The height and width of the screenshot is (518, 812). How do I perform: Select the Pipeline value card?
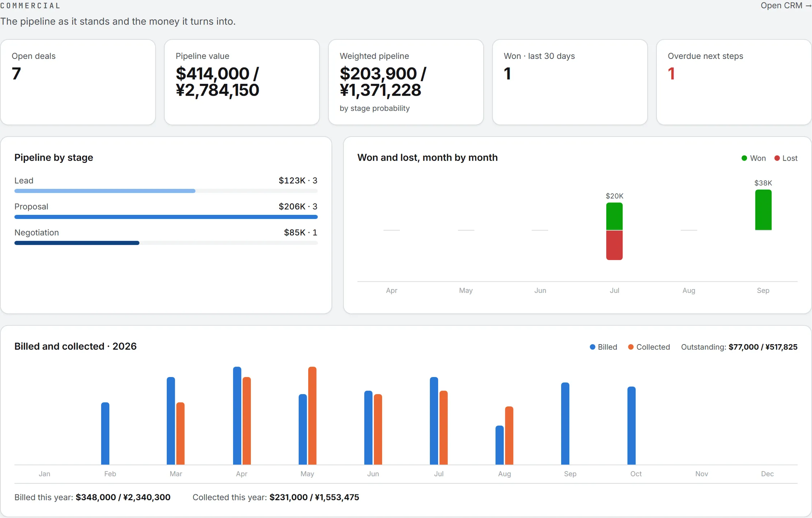point(242,82)
